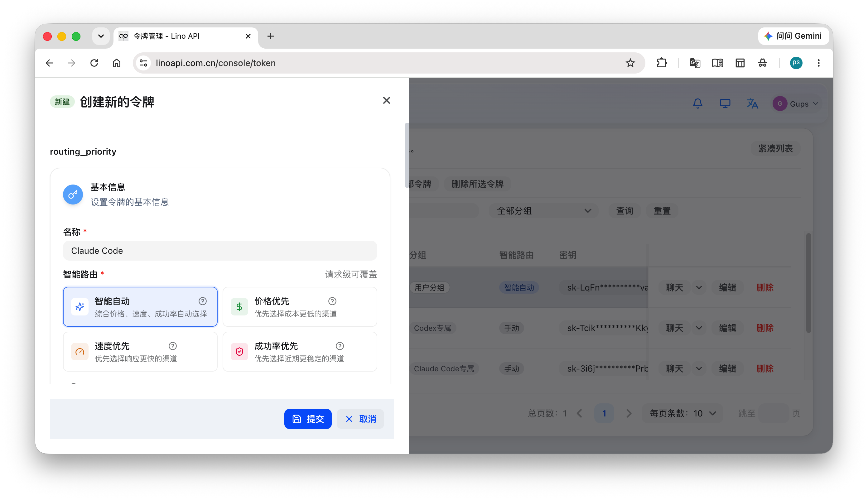The height and width of the screenshot is (500, 868).
Task: Click the 查询 search button
Action: click(624, 210)
